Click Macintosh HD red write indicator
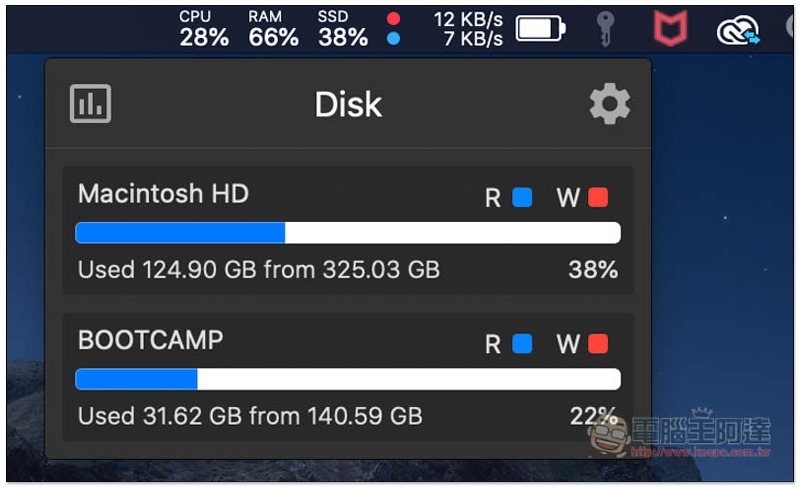The image size is (800, 488). (598, 197)
